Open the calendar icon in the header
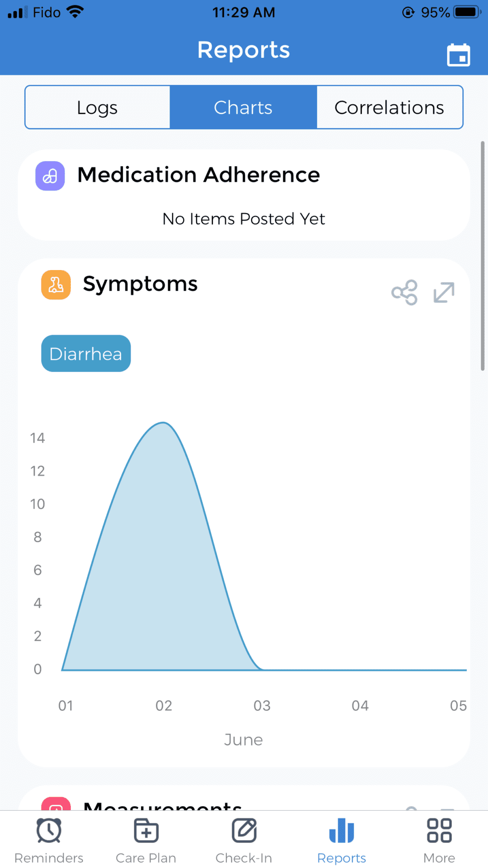488x868 pixels. click(458, 54)
